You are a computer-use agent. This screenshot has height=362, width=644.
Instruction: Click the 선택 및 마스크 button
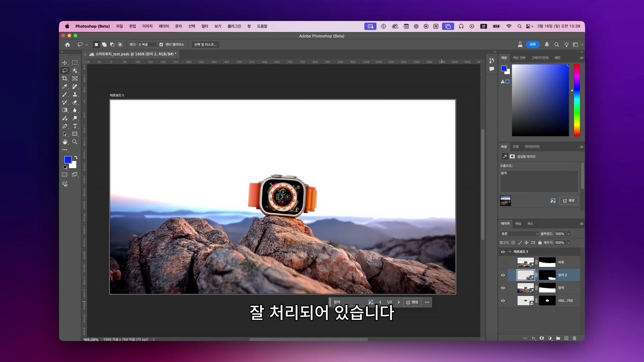pos(205,45)
